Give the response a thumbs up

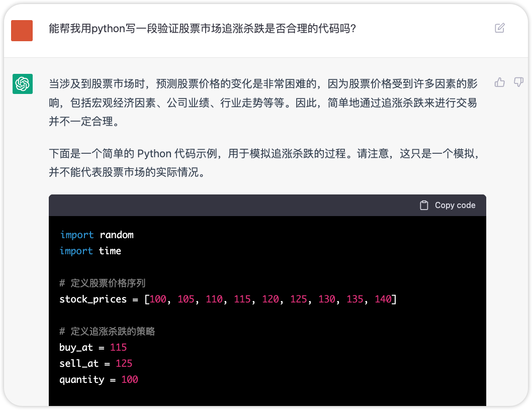499,82
